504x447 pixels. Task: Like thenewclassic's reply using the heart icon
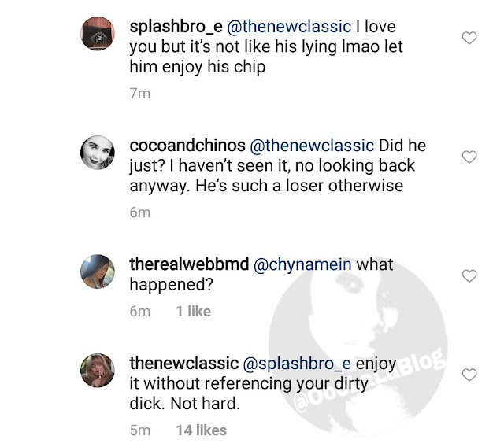coord(469,375)
